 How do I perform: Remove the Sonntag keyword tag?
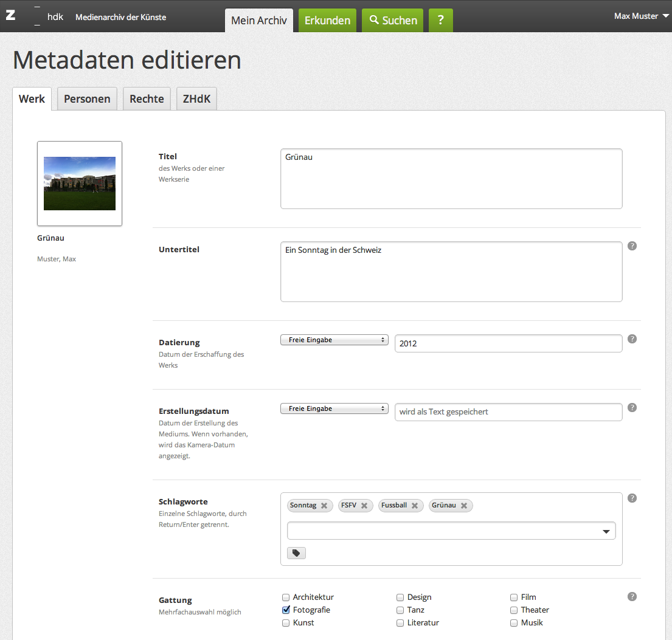[x=324, y=506]
